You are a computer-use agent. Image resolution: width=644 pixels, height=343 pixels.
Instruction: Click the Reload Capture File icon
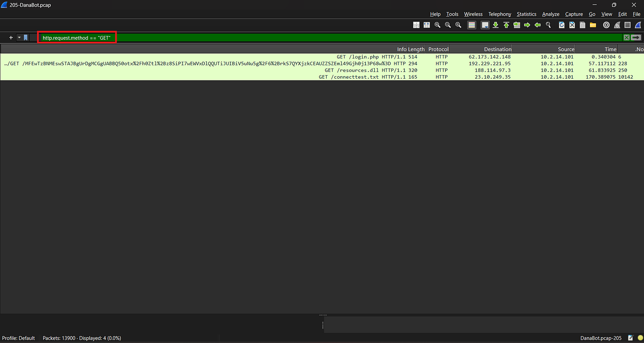[561, 25]
